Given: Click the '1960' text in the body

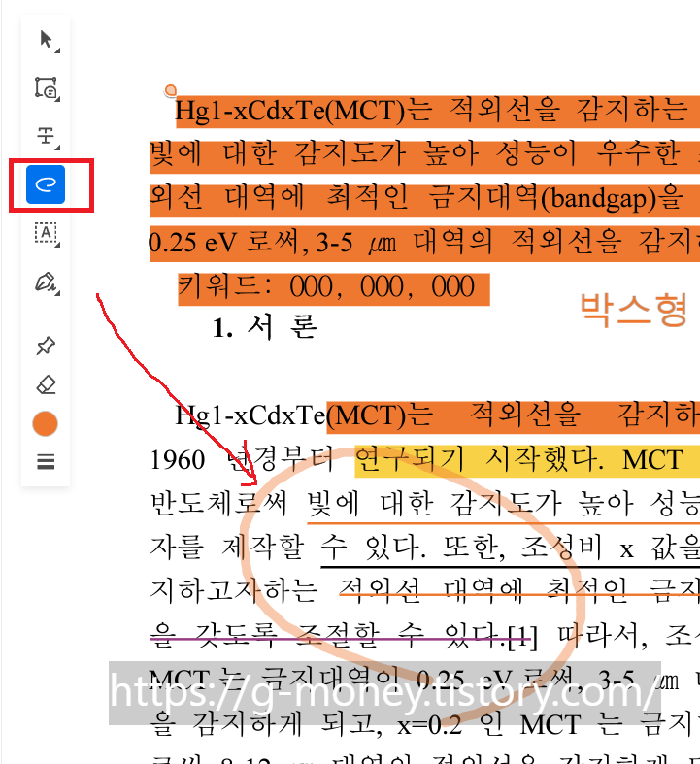Looking at the screenshot, I should point(178,460).
